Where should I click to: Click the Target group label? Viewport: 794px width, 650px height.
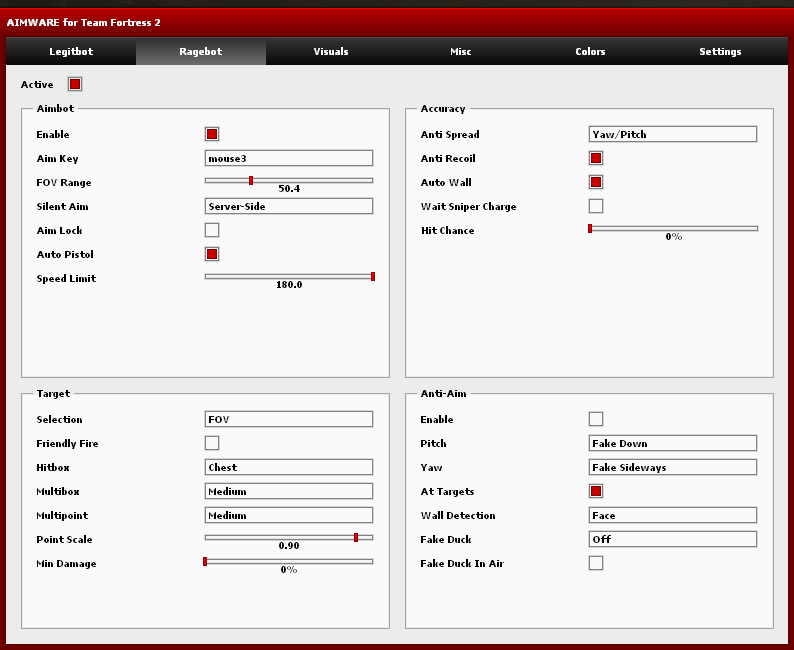tap(53, 393)
